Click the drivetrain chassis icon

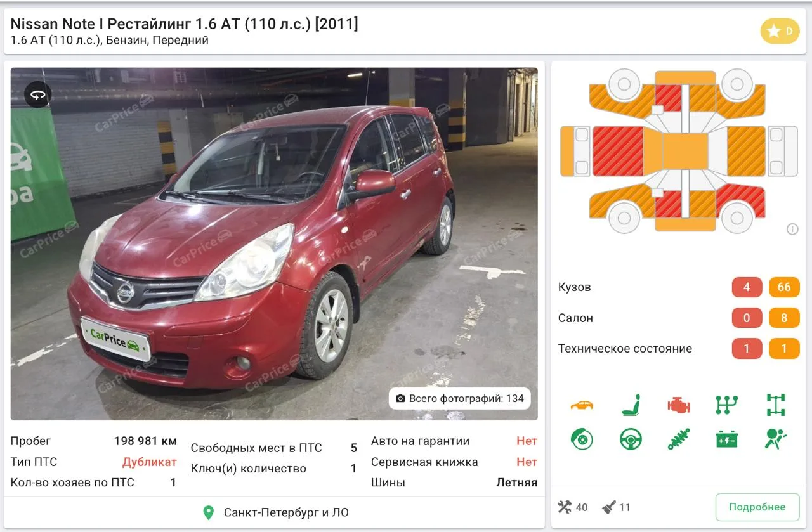coord(776,405)
